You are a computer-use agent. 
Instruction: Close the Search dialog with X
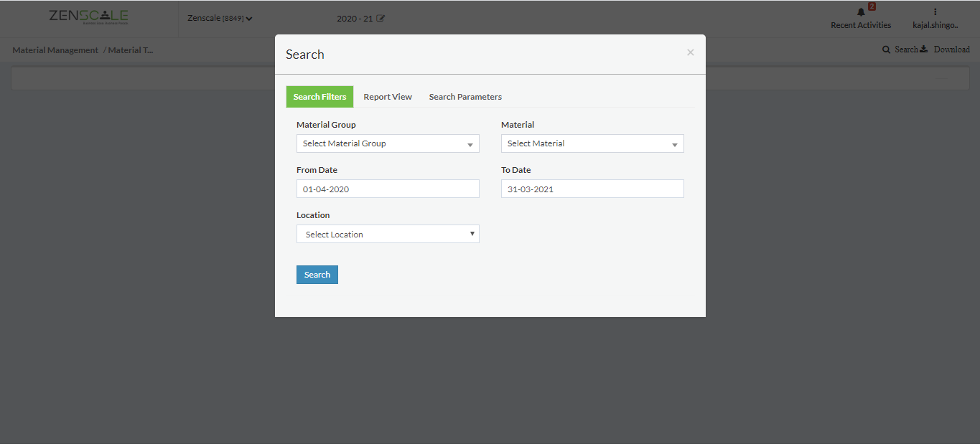(x=690, y=52)
